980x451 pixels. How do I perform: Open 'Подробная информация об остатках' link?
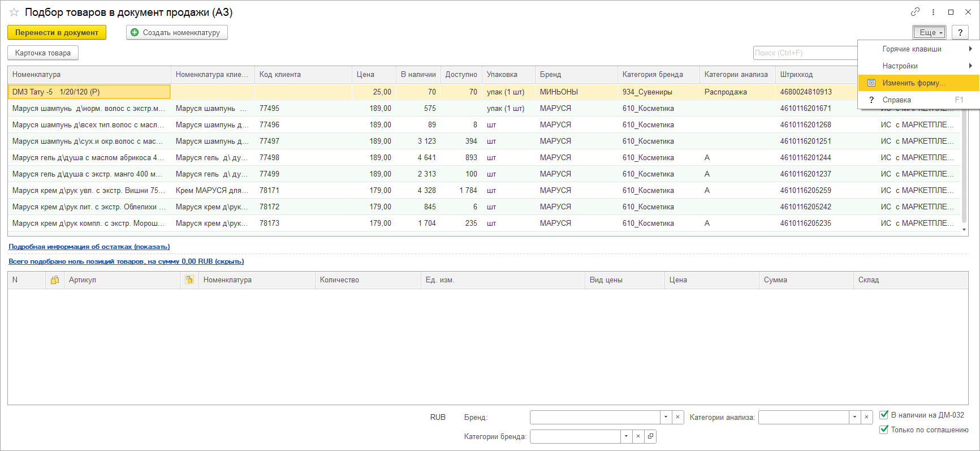(x=89, y=247)
